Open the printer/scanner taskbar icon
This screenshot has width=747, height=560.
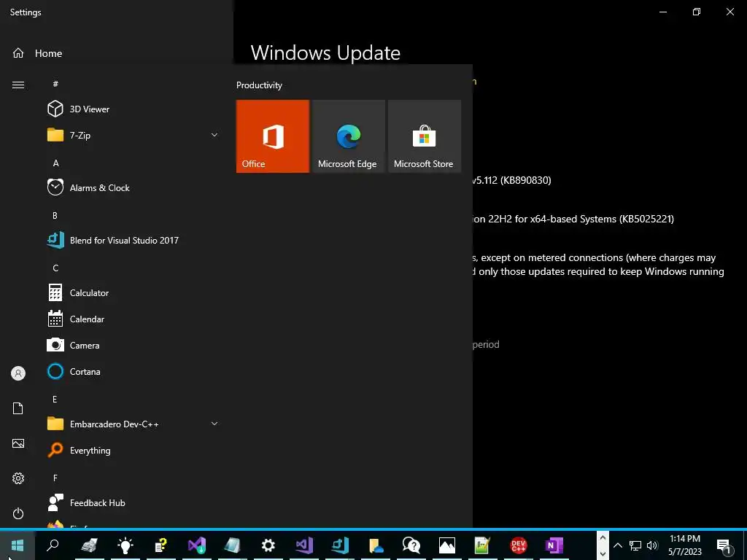(x=90, y=545)
